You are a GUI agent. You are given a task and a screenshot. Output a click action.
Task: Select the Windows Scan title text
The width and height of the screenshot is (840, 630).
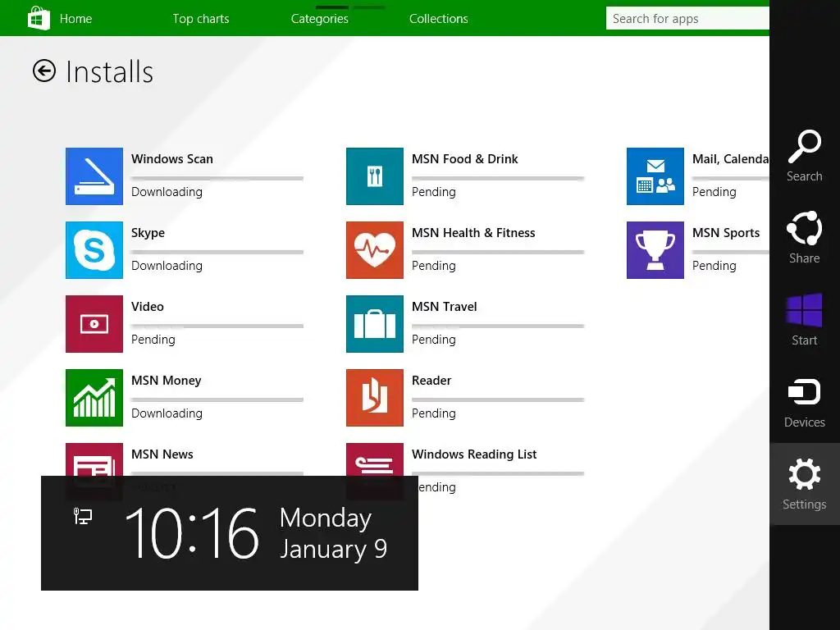point(172,159)
